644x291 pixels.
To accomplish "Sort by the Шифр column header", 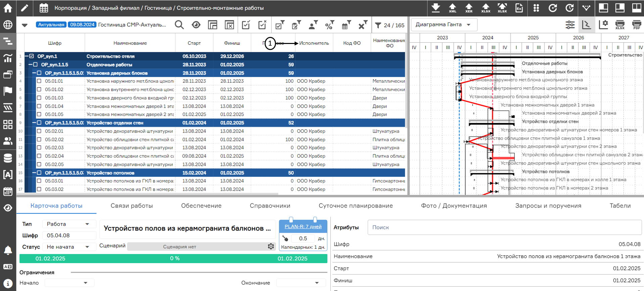I will (55, 43).
